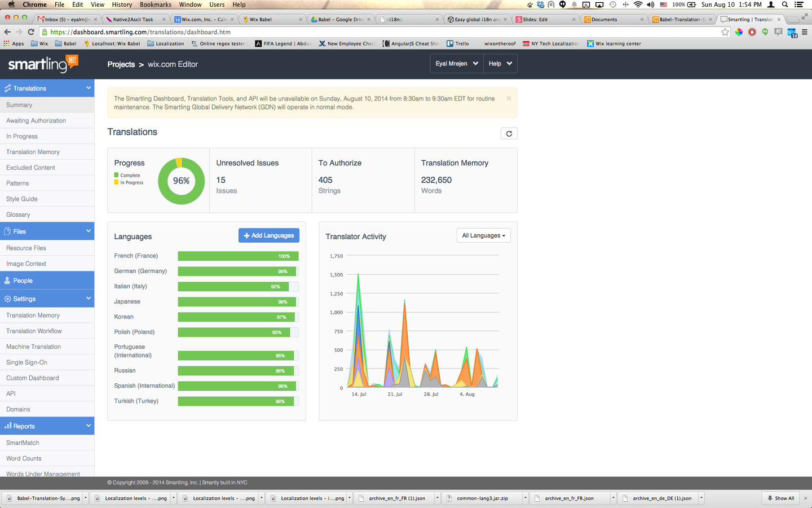Click the 405 To Authorize strings count
This screenshot has width=812, height=508.
click(x=325, y=180)
